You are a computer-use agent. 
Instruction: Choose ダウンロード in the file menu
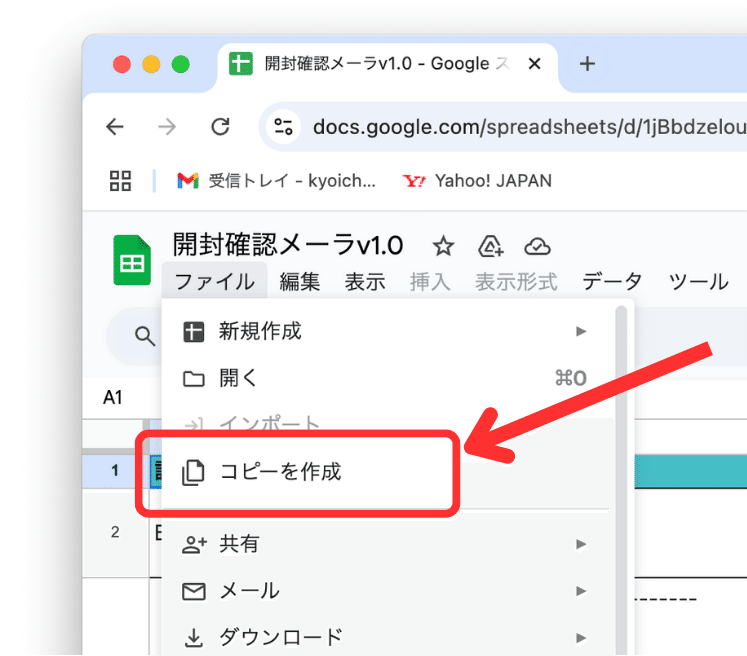click(387, 637)
